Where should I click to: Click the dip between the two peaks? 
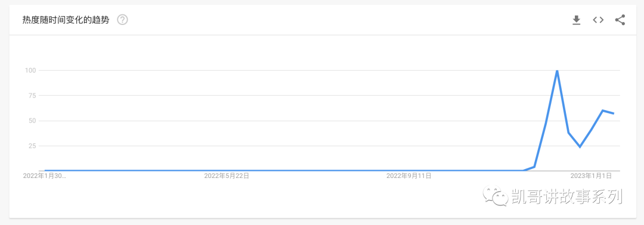click(580, 146)
